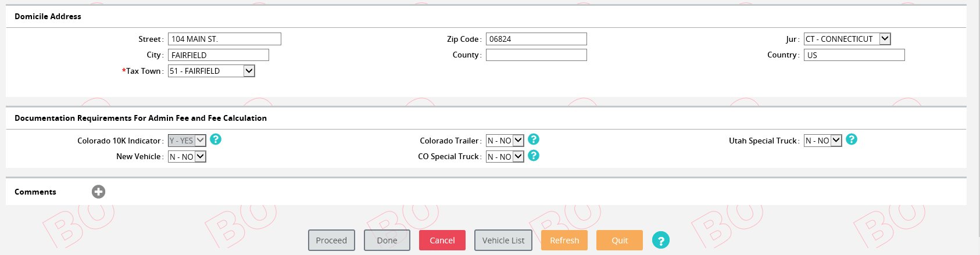This screenshot has height=255, width=980.
Task: Click help icon next to Utah Special Truck
Action: (x=852, y=139)
